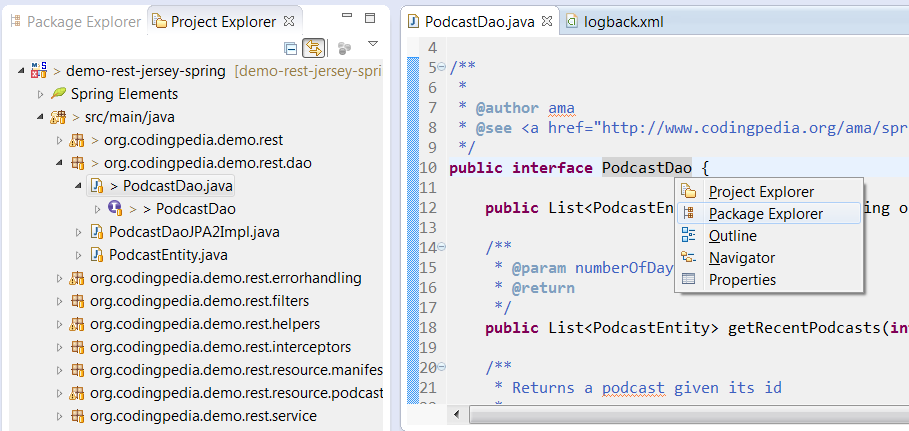Open the Project Explorer view menu arrow
The width and height of the screenshot is (909, 431).
pyautogui.click(x=373, y=45)
